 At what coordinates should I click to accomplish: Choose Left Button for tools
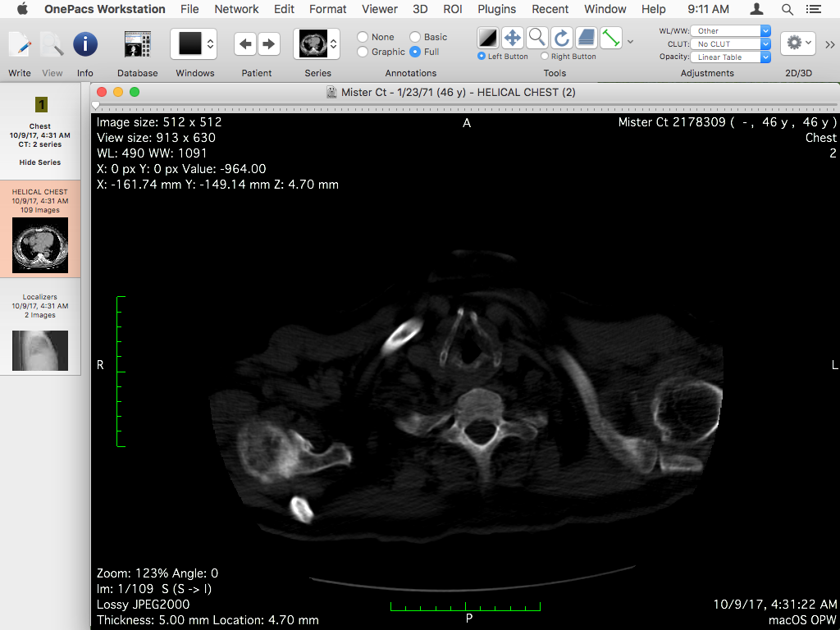[481, 56]
